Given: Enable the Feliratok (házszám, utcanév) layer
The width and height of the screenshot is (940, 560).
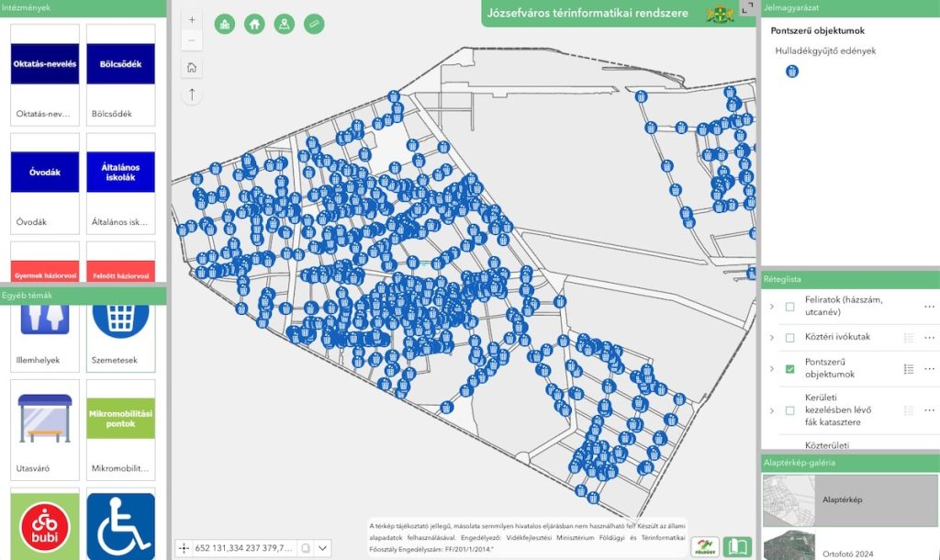Looking at the screenshot, I should (x=790, y=307).
